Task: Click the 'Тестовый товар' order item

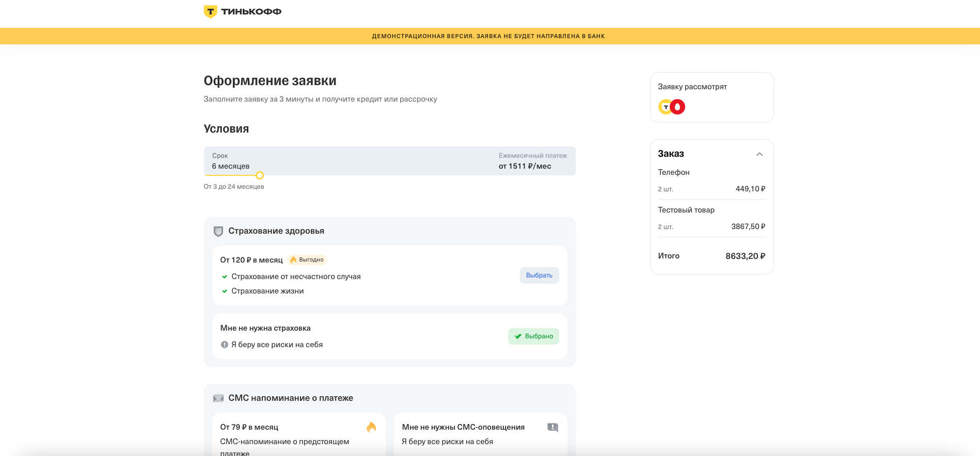Action: point(686,210)
